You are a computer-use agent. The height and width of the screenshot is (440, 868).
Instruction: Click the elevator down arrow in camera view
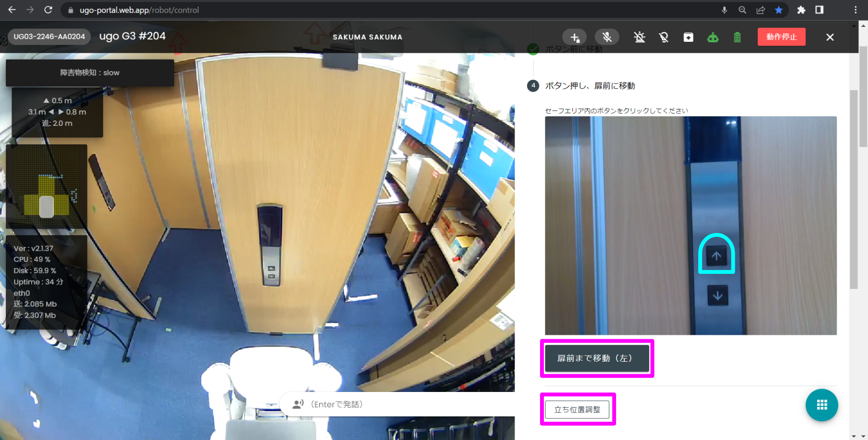pos(717,295)
